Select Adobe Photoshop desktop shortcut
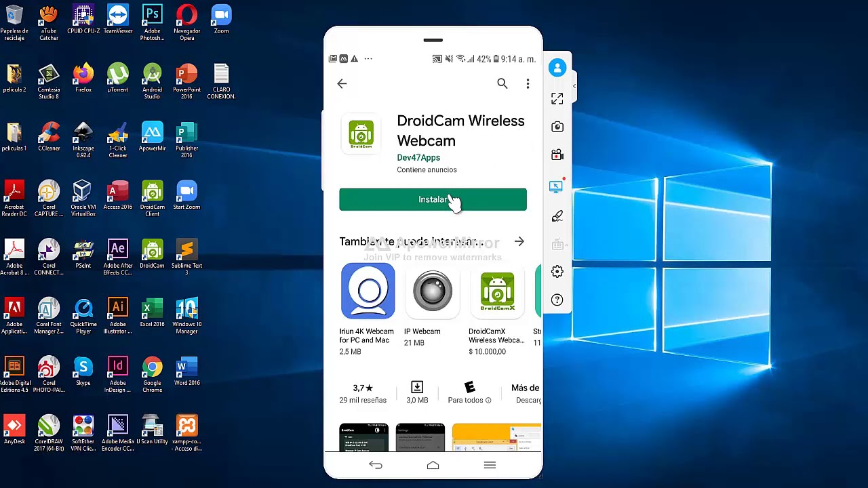This screenshot has height=488, width=868. tap(153, 23)
